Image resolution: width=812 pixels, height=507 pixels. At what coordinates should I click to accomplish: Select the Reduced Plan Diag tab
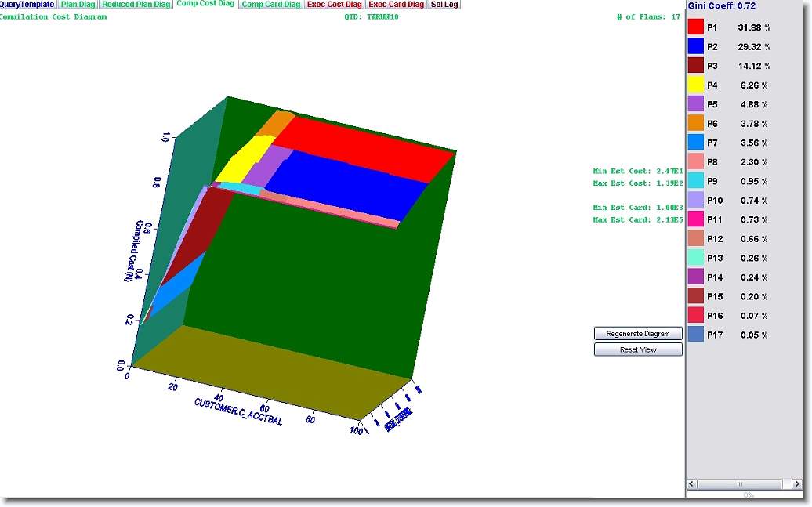pyautogui.click(x=136, y=5)
